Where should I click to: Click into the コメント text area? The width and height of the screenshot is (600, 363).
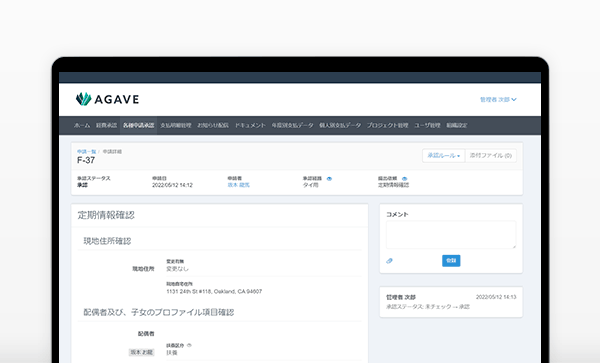[x=451, y=234]
